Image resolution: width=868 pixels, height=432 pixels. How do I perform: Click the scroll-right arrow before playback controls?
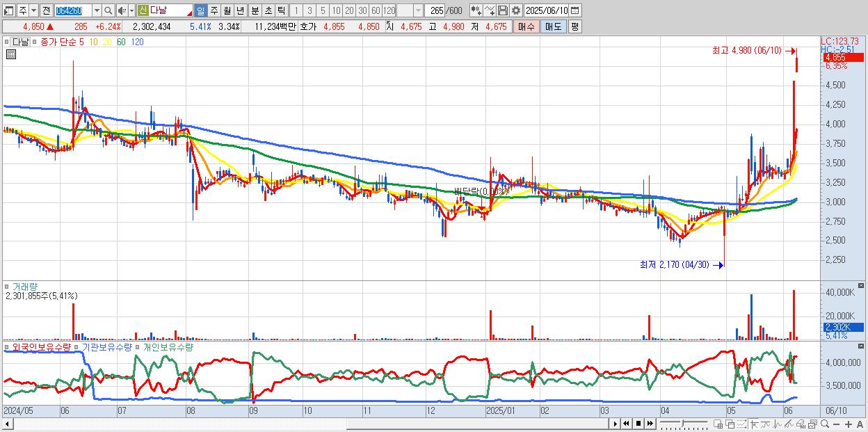615,424
